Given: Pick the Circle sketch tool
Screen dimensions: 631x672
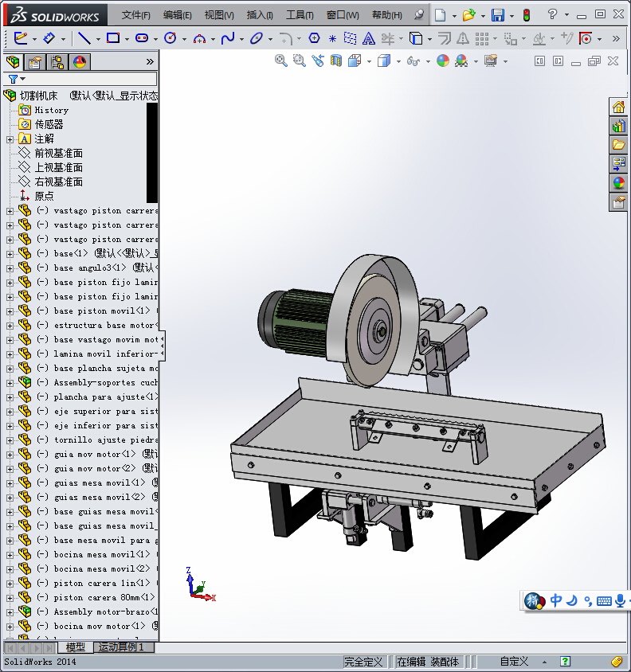Looking at the screenshot, I should pos(170,38).
